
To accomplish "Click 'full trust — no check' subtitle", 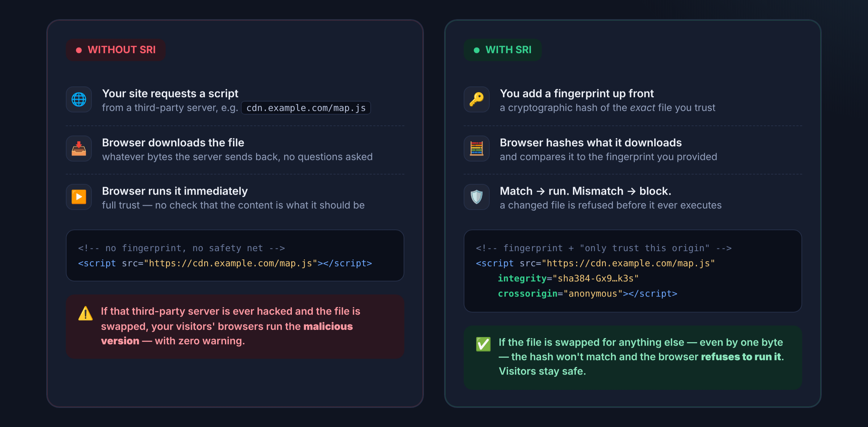I will coord(233,205).
